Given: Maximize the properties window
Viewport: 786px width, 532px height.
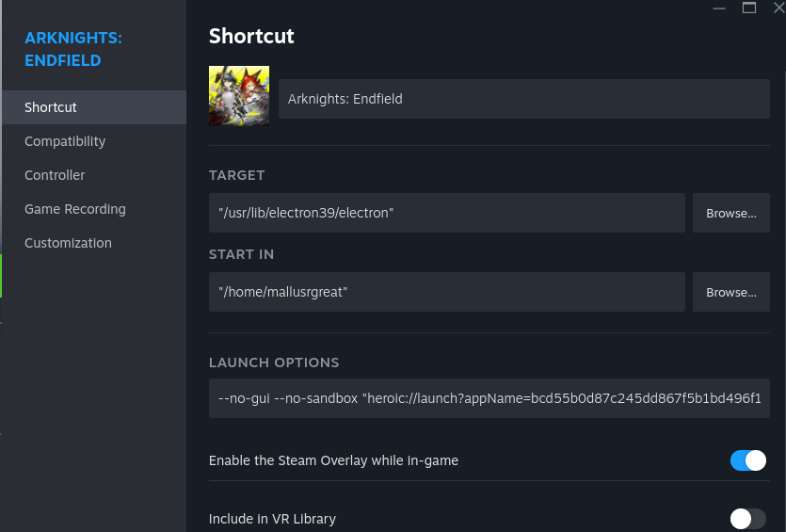Looking at the screenshot, I should coord(749,8).
